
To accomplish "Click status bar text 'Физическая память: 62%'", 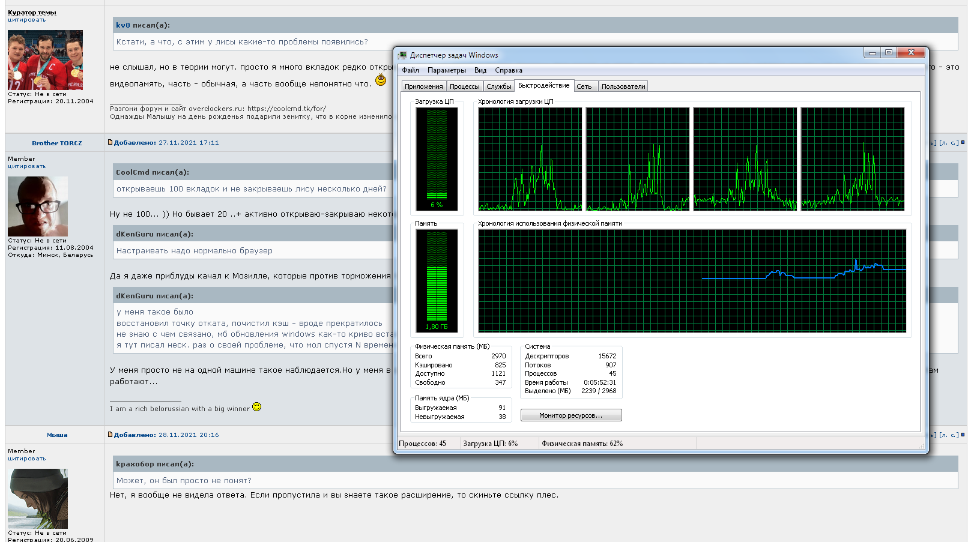I will [582, 444].
